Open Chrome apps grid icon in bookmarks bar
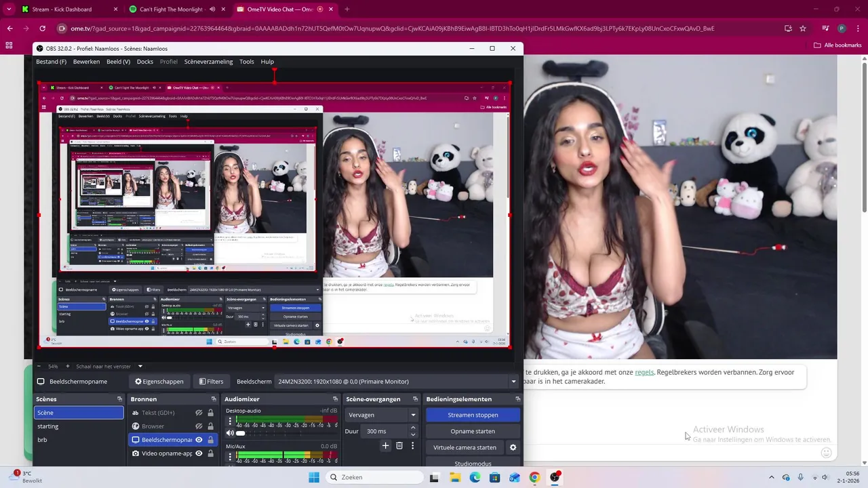The width and height of the screenshot is (868, 488). (x=9, y=45)
